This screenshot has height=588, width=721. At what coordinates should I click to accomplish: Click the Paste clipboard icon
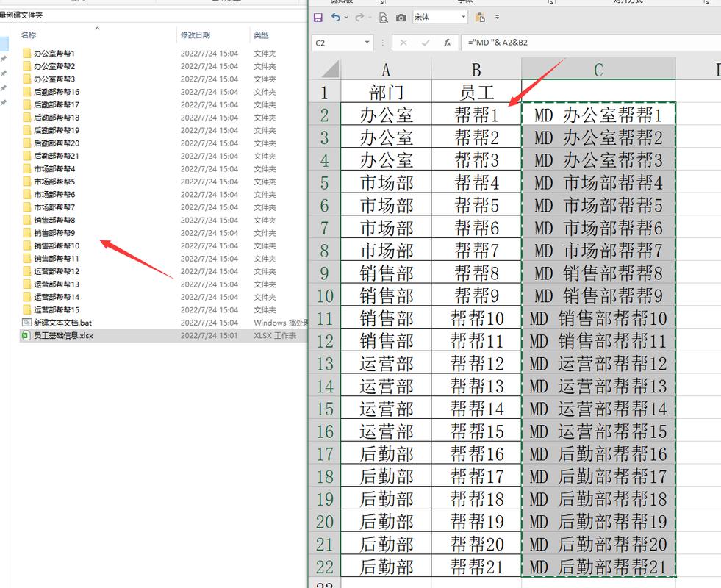point(480,17)
